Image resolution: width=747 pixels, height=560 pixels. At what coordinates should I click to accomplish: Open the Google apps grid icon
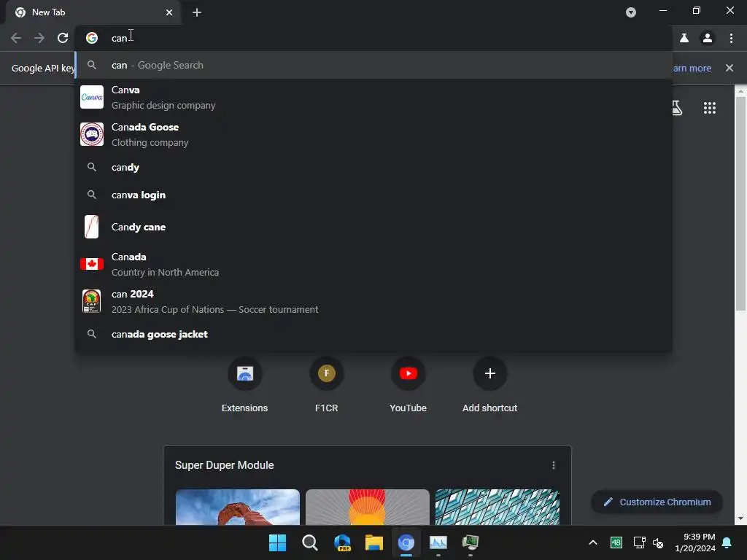click(710, 108)
